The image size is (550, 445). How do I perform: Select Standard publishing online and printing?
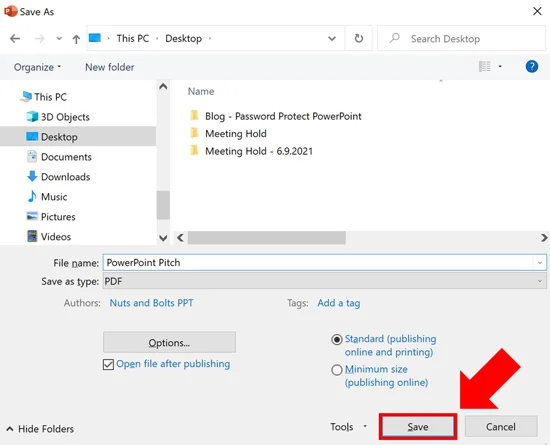click(x=337, y=339)
